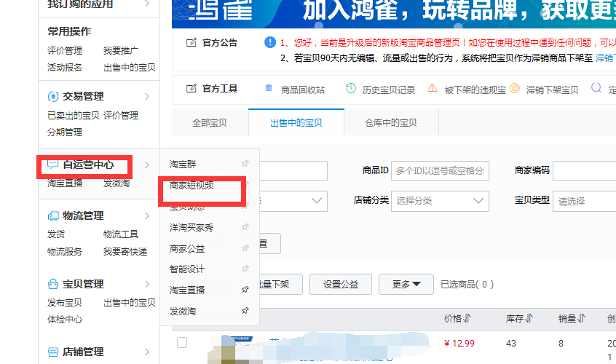The image size is (616, 364).
Task: Click the blue exclamation notice icon
Action: (x=270, y=42)
